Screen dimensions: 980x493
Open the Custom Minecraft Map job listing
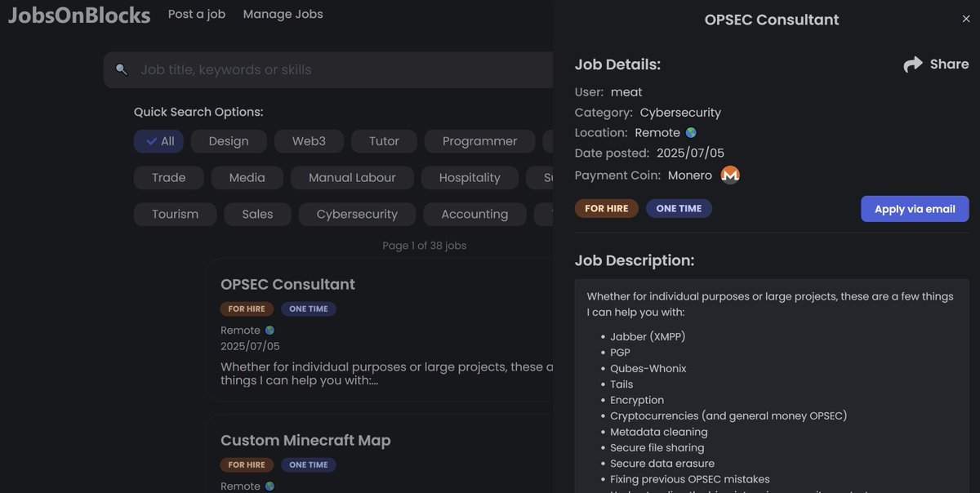tap(305, 440)
